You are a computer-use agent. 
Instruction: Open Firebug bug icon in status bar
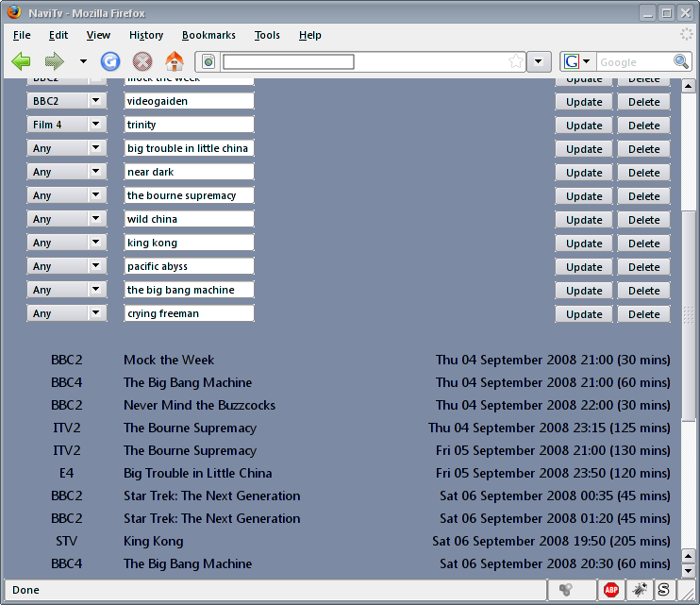click(638, 590)
